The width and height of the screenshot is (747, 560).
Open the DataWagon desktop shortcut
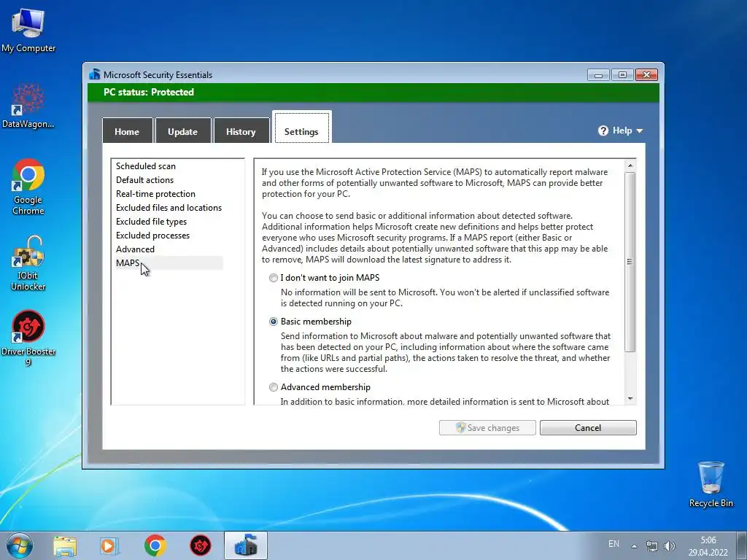click(28, 106)
